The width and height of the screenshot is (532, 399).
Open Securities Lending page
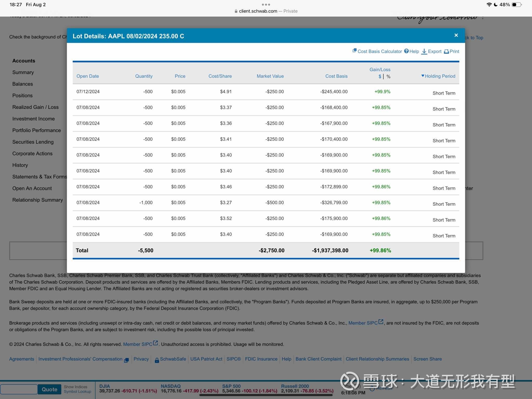[33, 142]
